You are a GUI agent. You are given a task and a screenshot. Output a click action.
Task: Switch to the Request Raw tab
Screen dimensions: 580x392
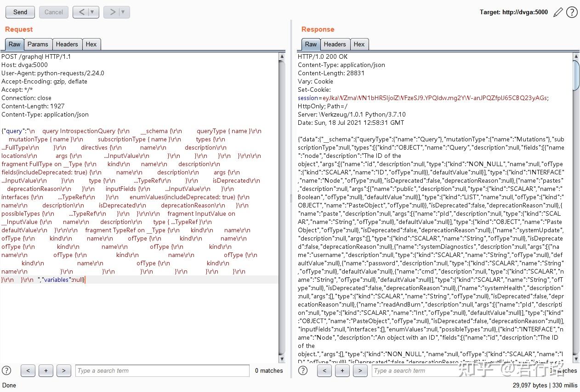click(x=15, y=44)
